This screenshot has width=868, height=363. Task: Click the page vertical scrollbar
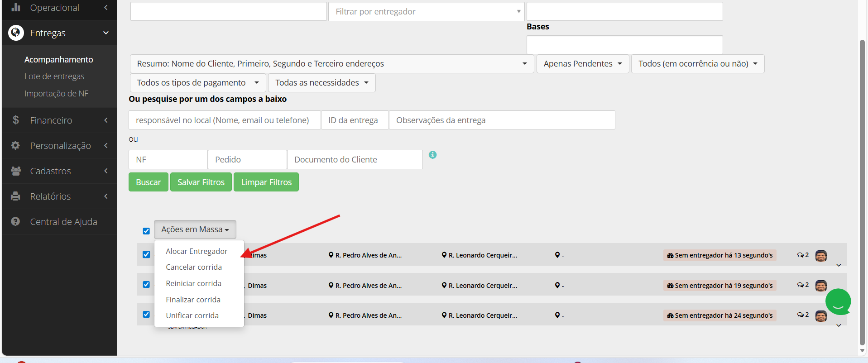pos(862,192)
